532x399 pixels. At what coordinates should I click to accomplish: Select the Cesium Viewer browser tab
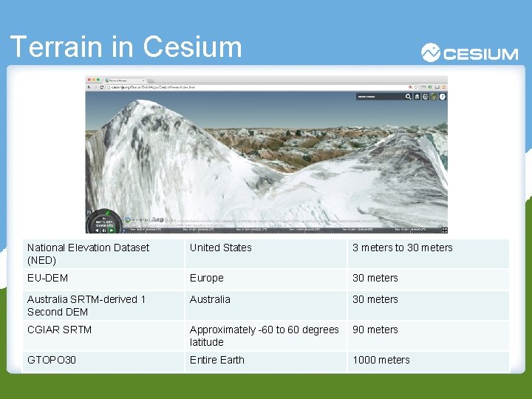click(124, 81)
